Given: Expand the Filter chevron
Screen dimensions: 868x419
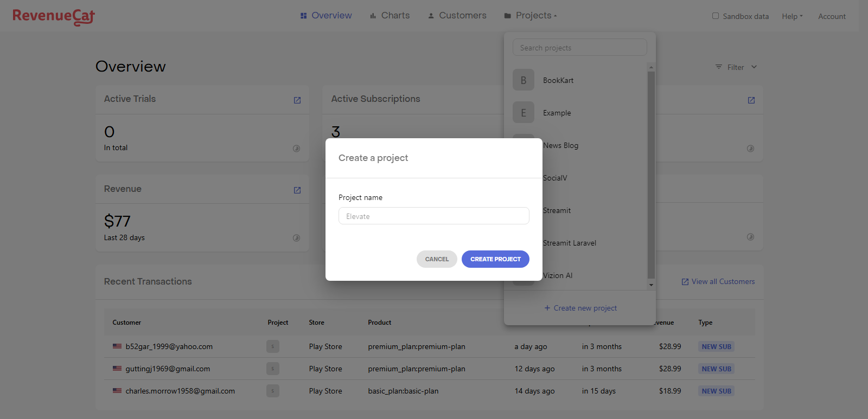Looking at the screenshot, I should click(754, 67).
